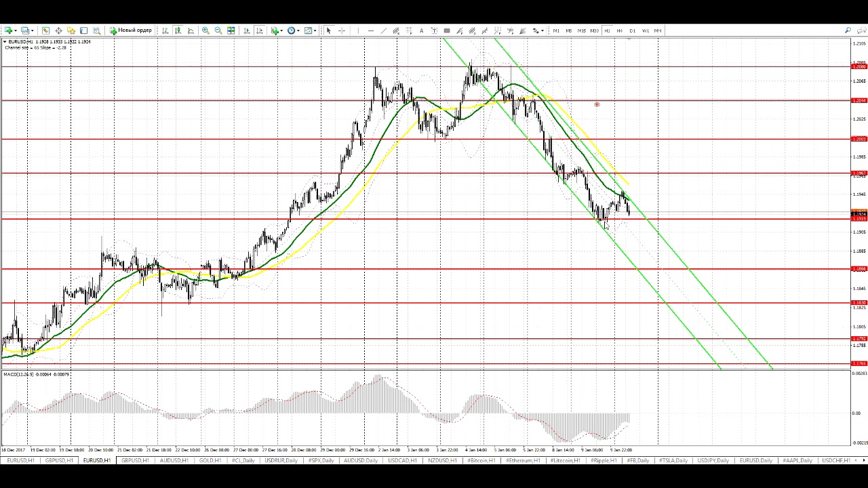This screenshot has height=488, width=868.
Task: Switch to W1 weekly timeframe
Action: tap(645, 30)
